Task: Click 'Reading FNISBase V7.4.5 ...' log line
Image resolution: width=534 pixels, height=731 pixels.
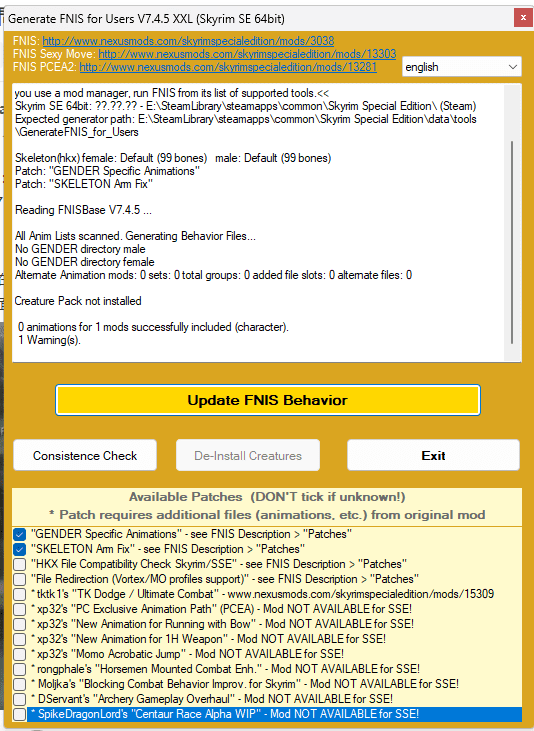Action: pos(83,210)
